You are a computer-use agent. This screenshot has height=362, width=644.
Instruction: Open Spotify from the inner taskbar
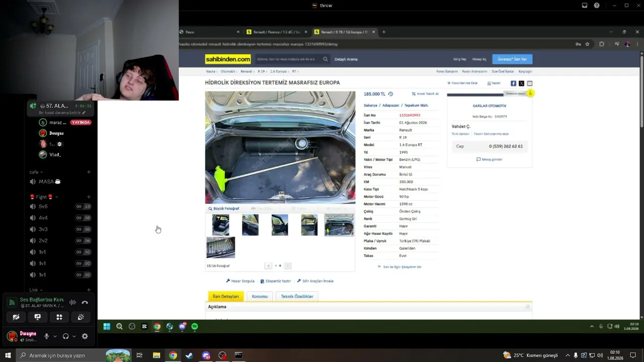195,326
